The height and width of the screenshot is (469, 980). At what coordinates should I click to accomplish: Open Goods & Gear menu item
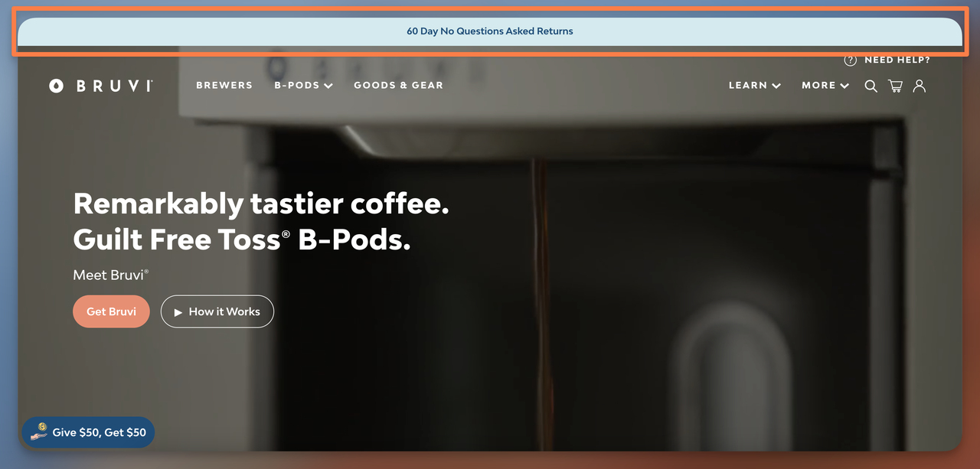tap(398, 86)
